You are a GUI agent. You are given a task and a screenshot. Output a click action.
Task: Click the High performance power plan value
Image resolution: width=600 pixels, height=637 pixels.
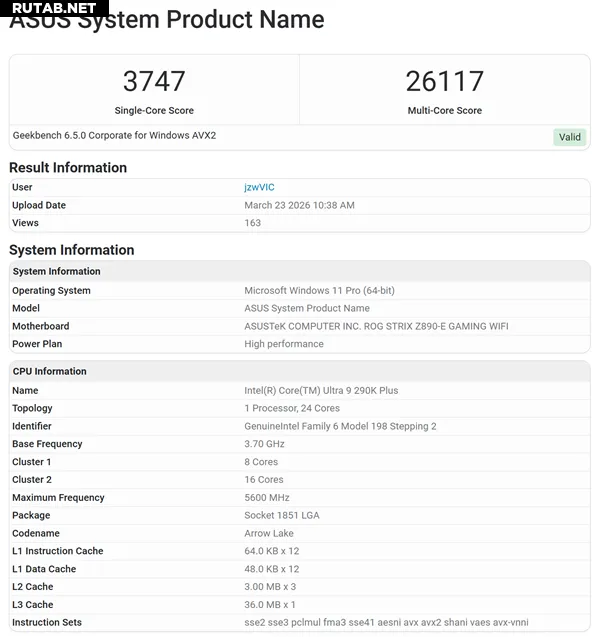284,344
